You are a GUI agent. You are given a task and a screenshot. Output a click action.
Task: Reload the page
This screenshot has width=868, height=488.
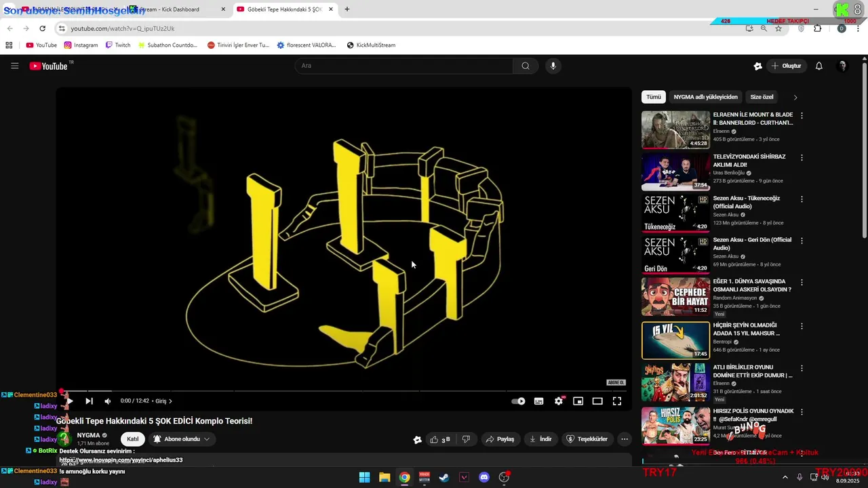(42, 28)
